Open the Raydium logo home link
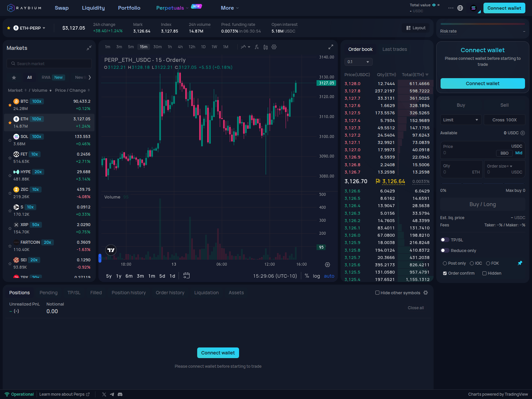This screenshot has width=532, height=399. click(x=24, y=8)
